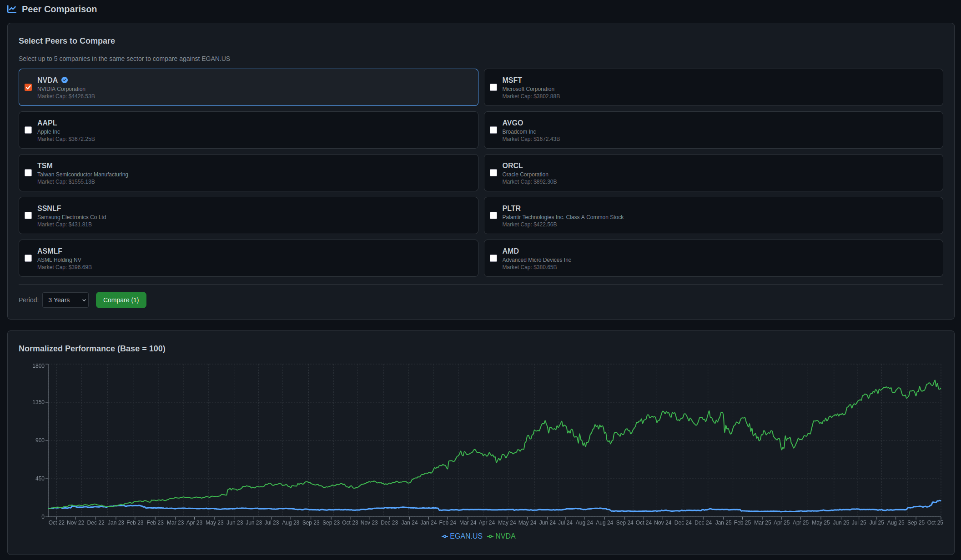Click the green Compare button

click(121, 300)
